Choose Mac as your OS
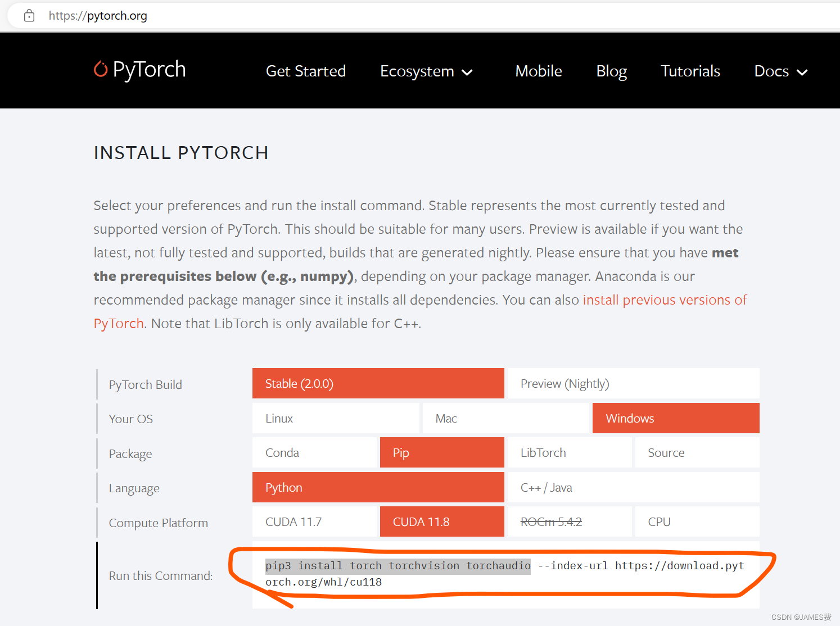This screenshot has width=840, height=626. click(x=506, y=418)
